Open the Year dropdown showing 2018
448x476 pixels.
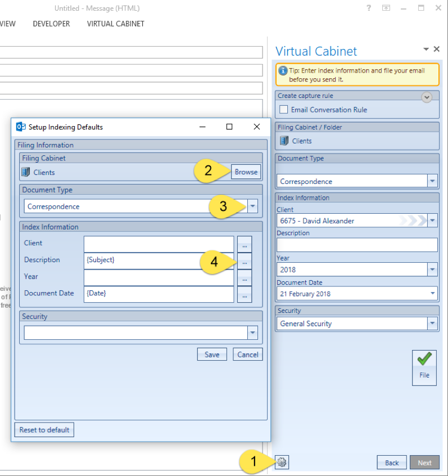(x=432, y=270)
